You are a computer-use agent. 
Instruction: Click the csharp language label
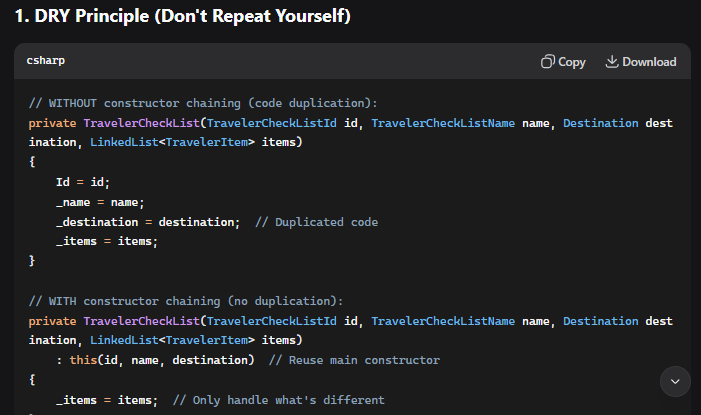point(48,62)
